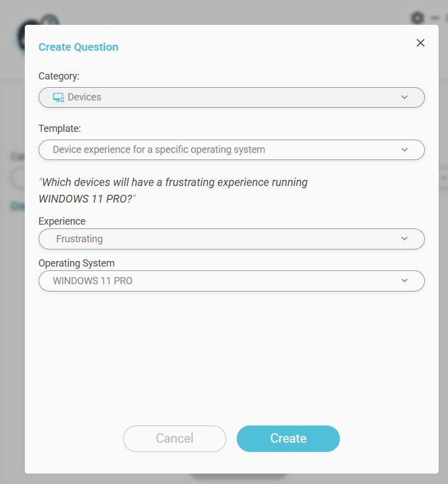Click the 'Operating System' label
Image resolution: width=448 pixels, height=484 pixels.
pyautogui.click(x=77, y=263)
